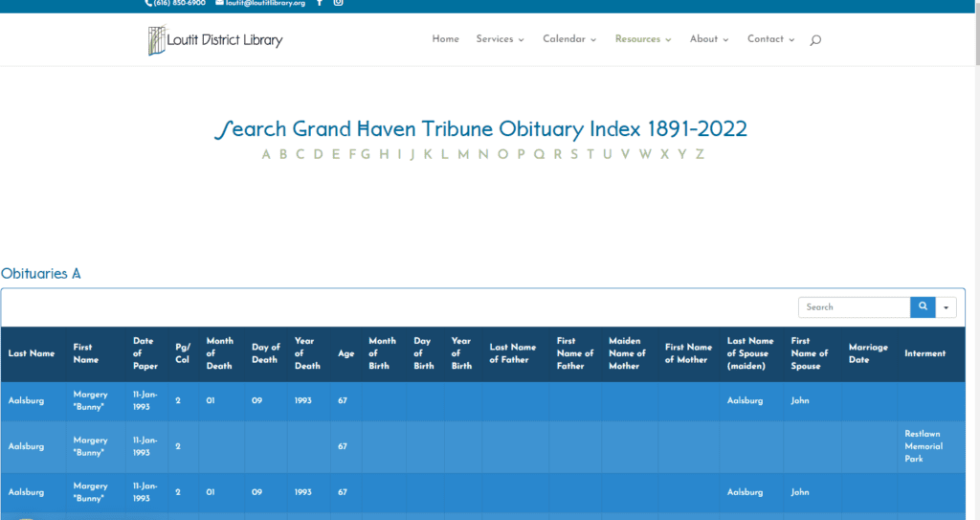The image size is (980, 520).
Task: Jump to obituaries letter T
Action: [x=590, y=154]
